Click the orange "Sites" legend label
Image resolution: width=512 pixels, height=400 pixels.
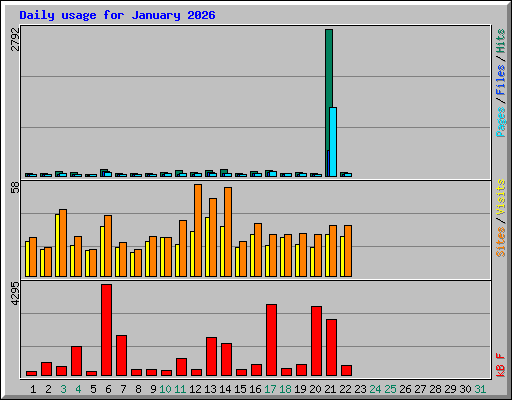point(501,242)
